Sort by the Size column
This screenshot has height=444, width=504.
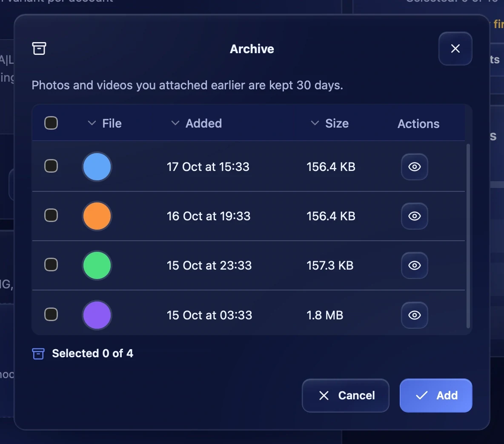[330, 123]
